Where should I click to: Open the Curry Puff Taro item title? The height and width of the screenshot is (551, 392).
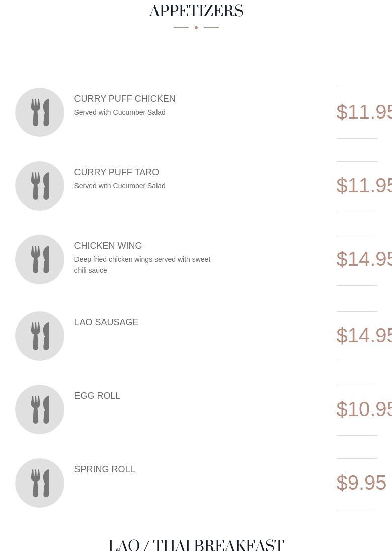click(x=116, y=172)
